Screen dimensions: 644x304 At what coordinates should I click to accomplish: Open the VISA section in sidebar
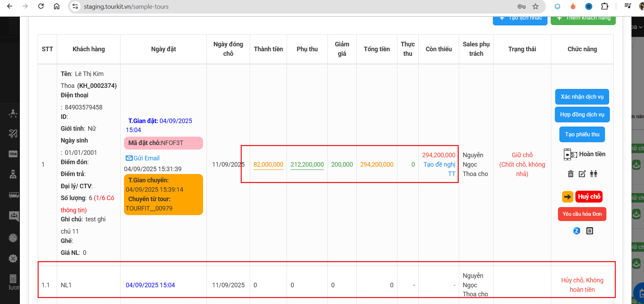(x=13, y=154)
